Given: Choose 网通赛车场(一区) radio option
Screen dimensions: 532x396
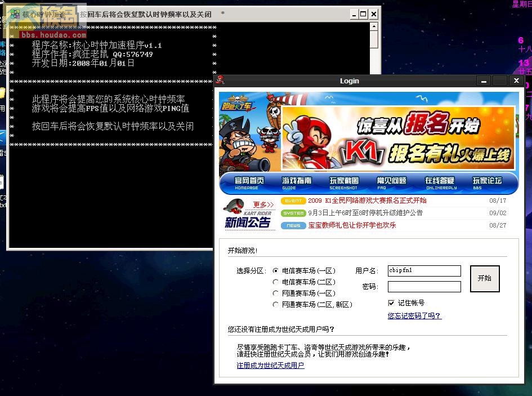Looking at the screenshot, I should click(x=275, y=293).
